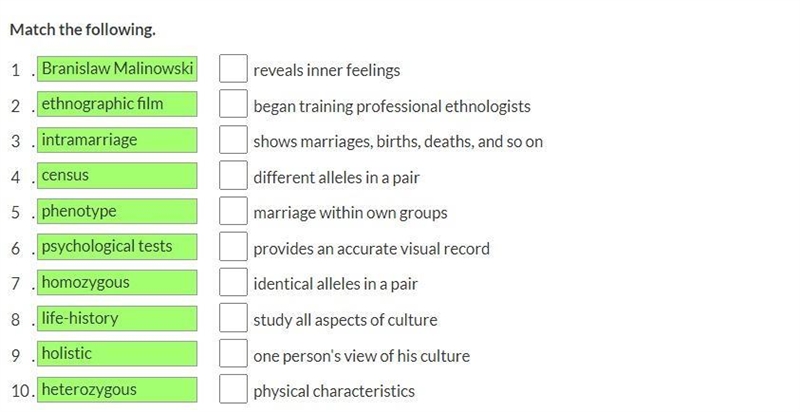Click the 'homozygous' green term
The height and width of the screenshot is (412, 800).
click(117, 282)
